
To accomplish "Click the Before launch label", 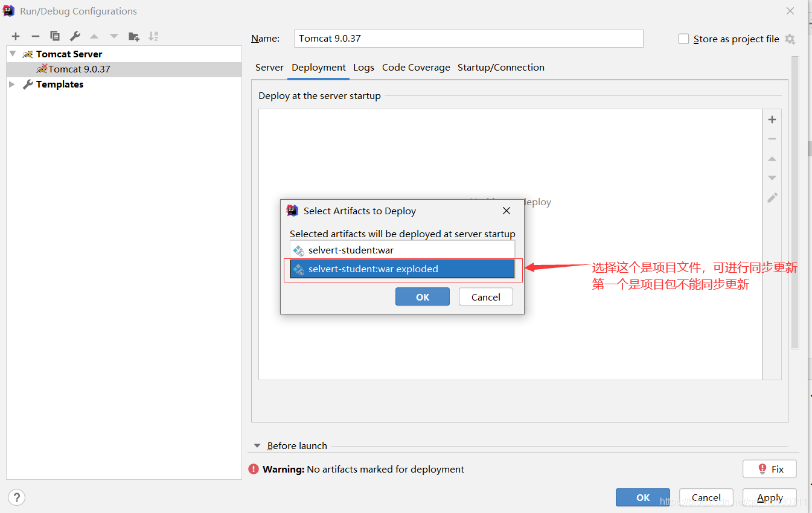I will (x=297, y=446).
